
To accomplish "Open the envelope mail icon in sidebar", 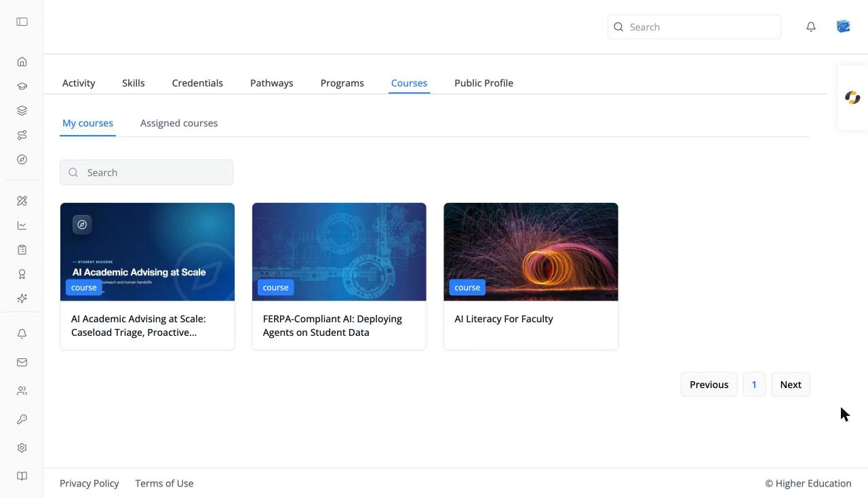I will (22, 362).
